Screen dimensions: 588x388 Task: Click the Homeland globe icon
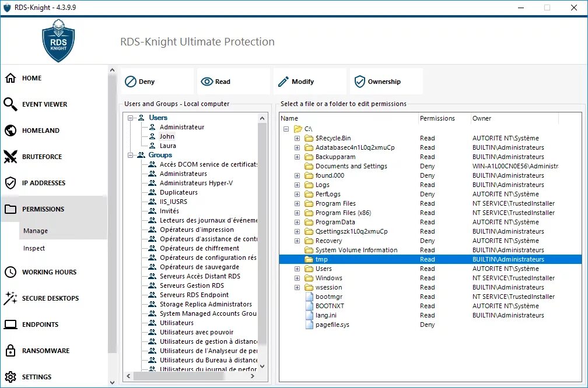tap(10, 130)
